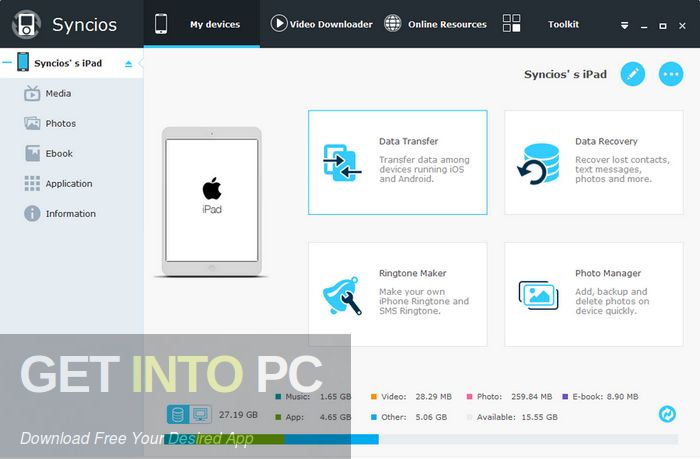Click the Photos picture icon
This screenshot has width=700, height=459.
click(32, 123)
